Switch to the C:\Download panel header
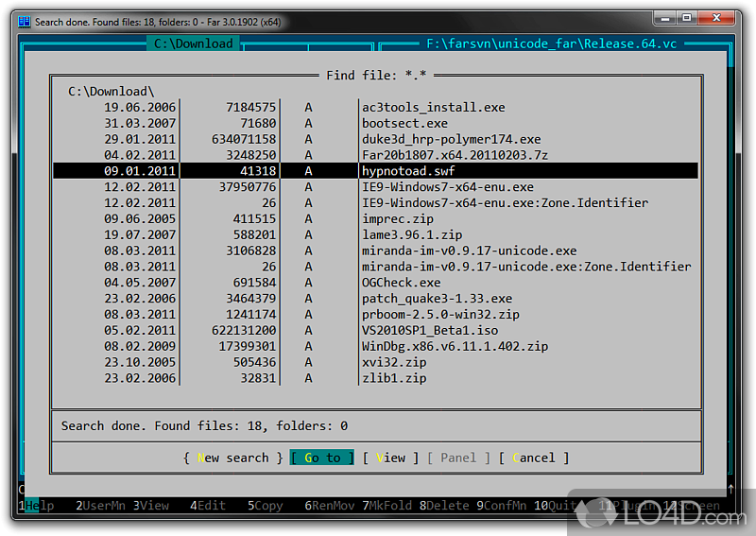The image size is (756, 536). point(194,43)
